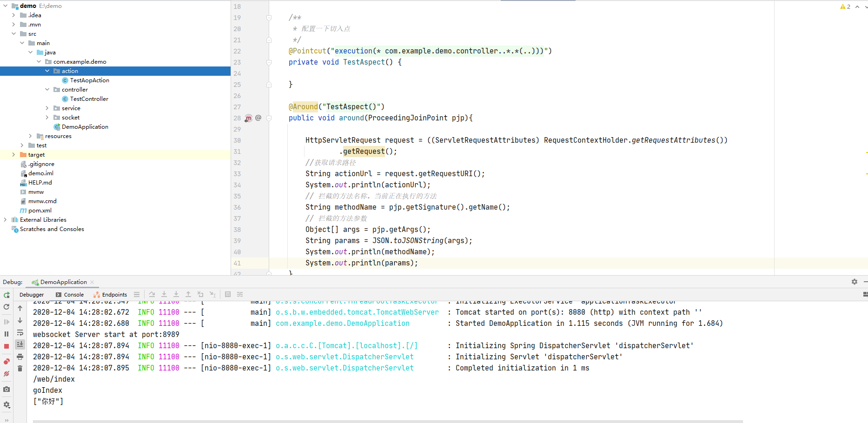
Task: Move down the stack trace in console
Action: [x=20, y=320]
